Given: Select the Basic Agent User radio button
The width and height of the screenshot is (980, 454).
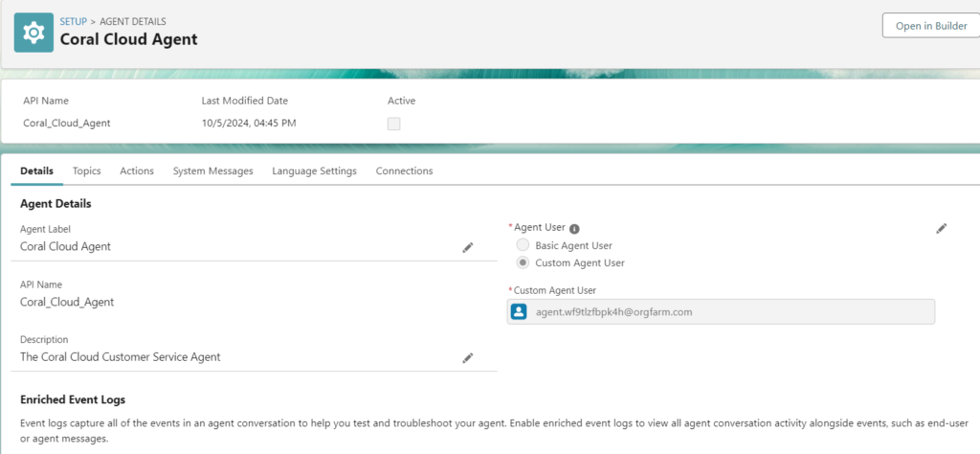Looking at the screenshot, I should tap(523, 245).
